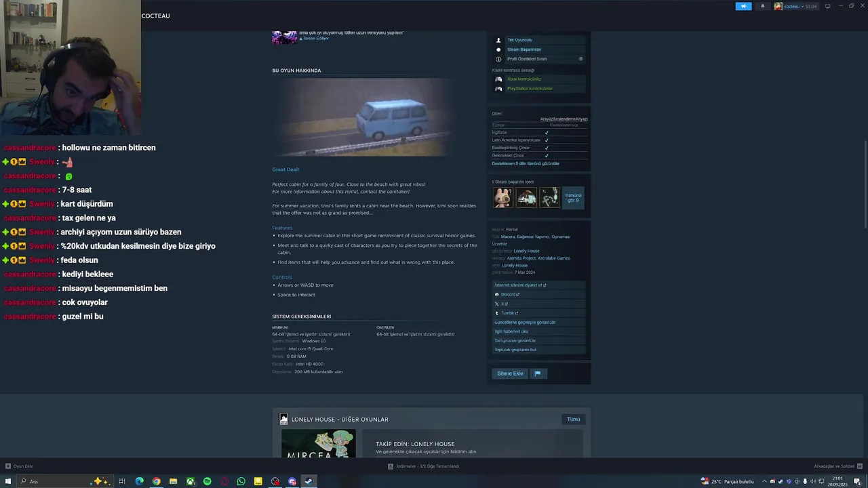The width and height of the screenshot is (868, 488).
Task: Launch Microsoft Edge from taskbar
Action: 139,481
